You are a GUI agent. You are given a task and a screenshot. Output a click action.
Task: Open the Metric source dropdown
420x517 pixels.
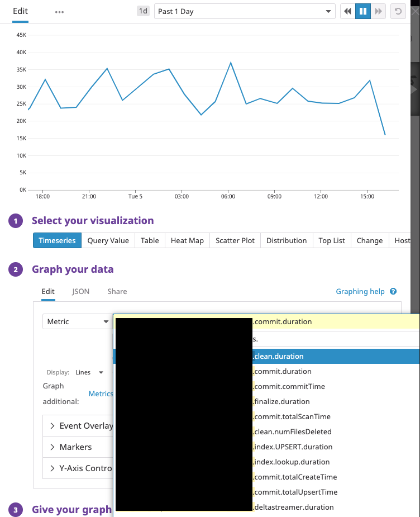pos(77,321)
